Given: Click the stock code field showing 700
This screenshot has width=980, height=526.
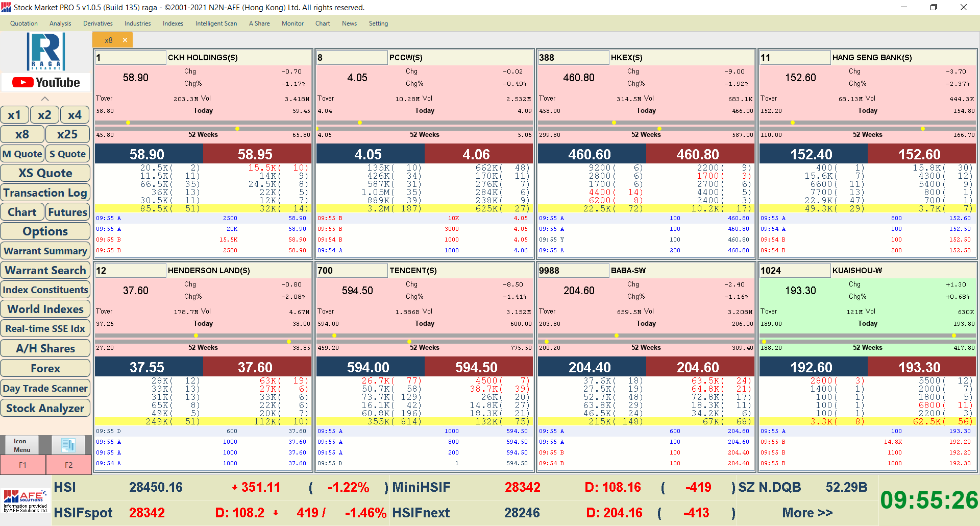Looking at the screenshot, I should [352, 271].
